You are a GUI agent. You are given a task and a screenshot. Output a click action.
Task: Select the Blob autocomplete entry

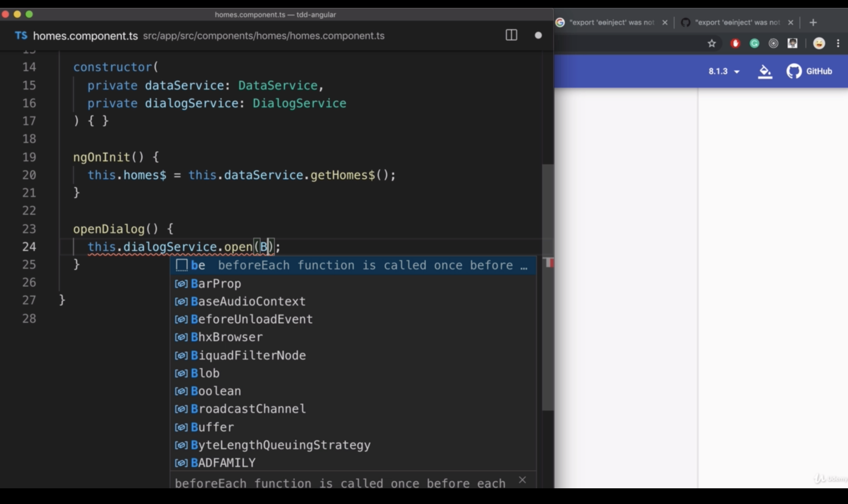click(x=205, y=373)
